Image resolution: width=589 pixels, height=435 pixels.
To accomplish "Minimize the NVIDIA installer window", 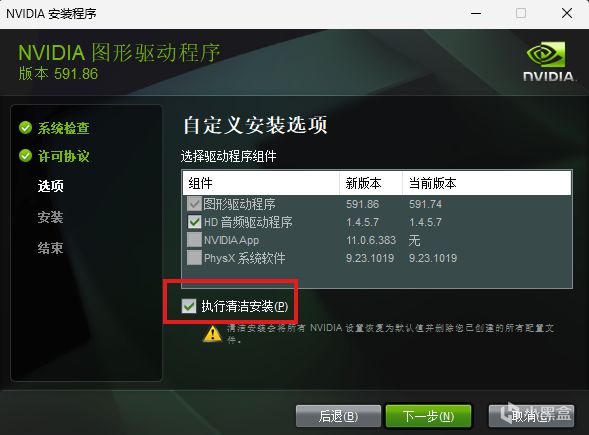I will coord(476,14).
